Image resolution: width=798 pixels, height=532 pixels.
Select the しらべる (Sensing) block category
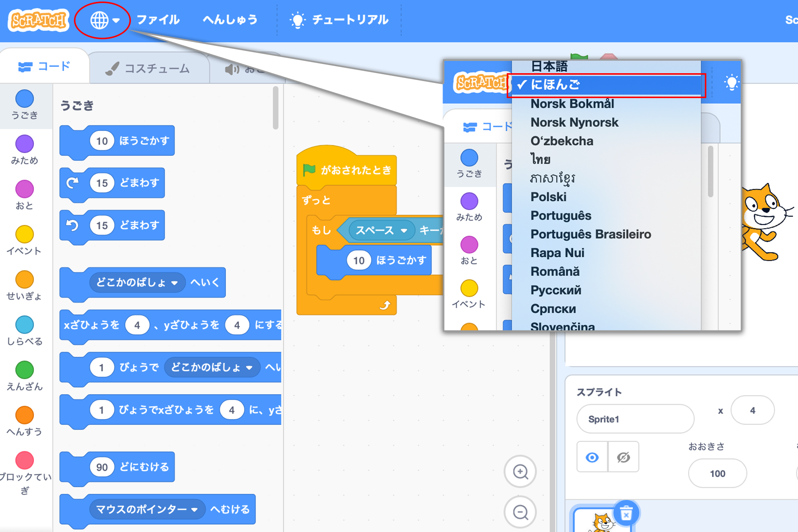(x=24, y=331)
